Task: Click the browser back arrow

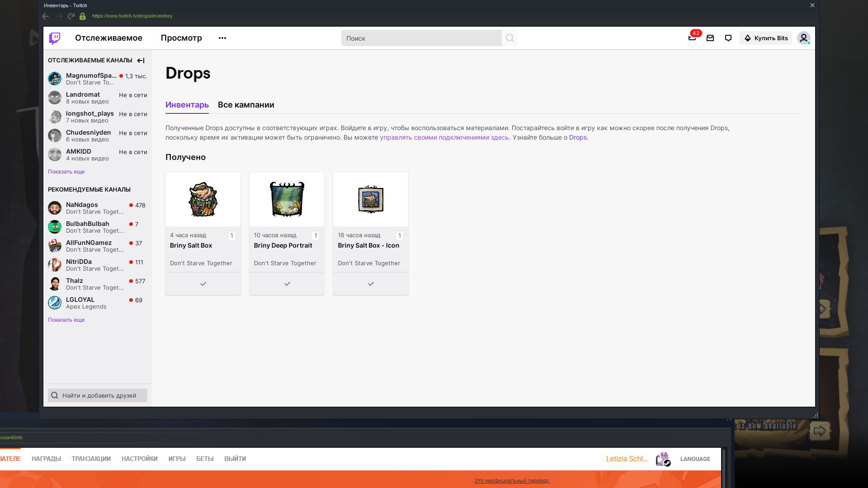Action: coord(46,16)
